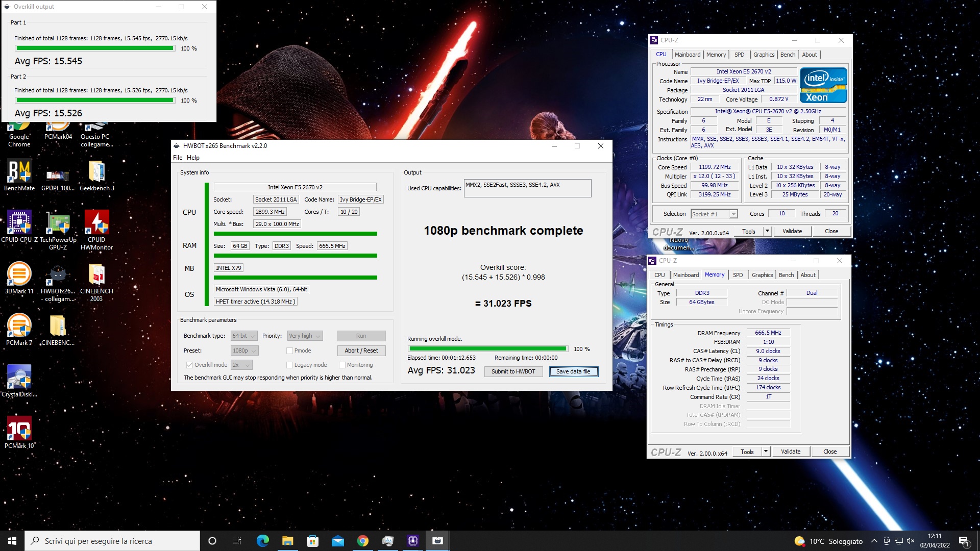Open PCMark 7 desktop icon
The image size is (980, 551).
coord(19,330)
